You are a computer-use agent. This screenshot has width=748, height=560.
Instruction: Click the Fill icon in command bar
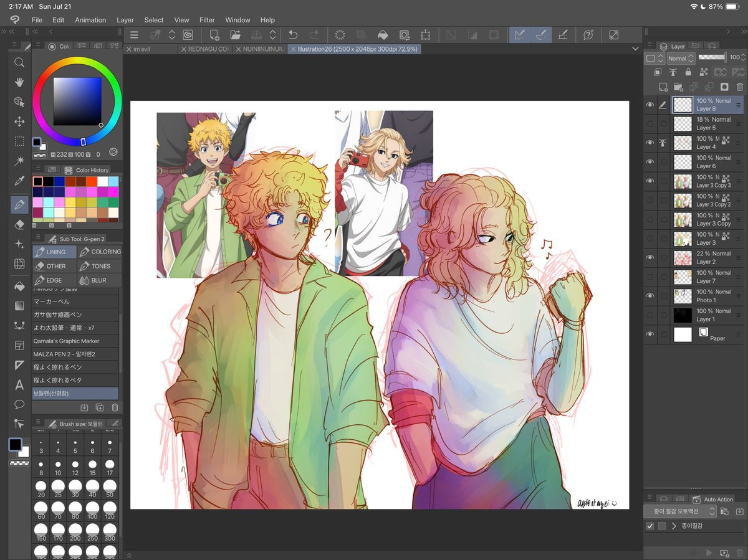[383, 35]
